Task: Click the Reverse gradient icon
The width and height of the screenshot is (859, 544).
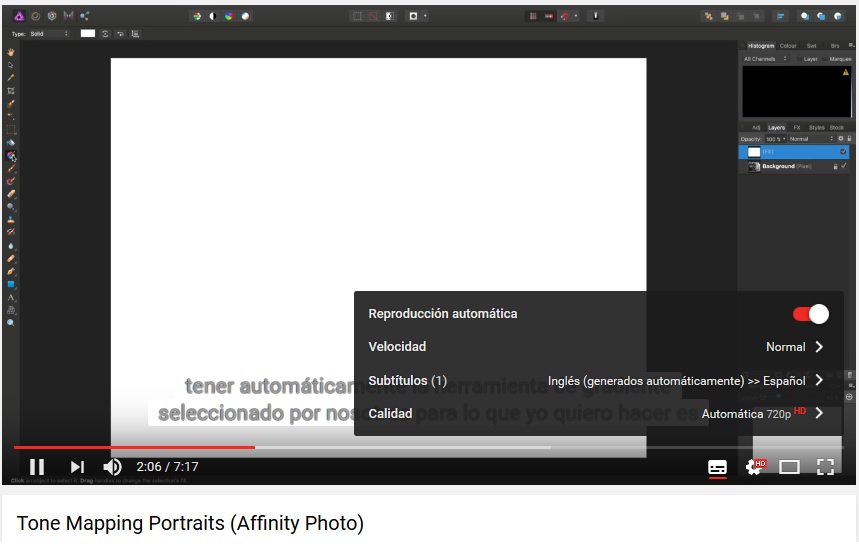Action: click(x=120, y=34)
